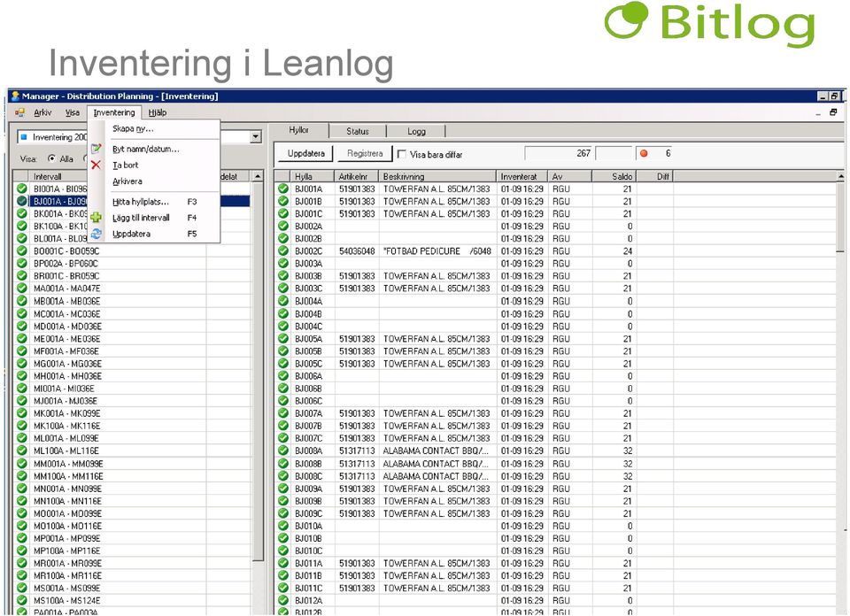Viewport: 850px width, 616px height.
Task: Close the open Inventering menu via its title
Action: tap(114, 112)
